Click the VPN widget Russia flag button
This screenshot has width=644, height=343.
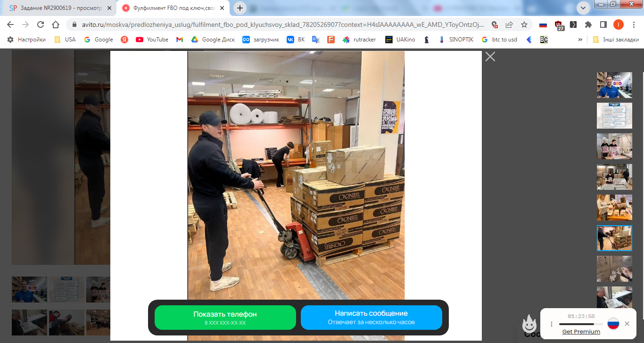point(613,324)
